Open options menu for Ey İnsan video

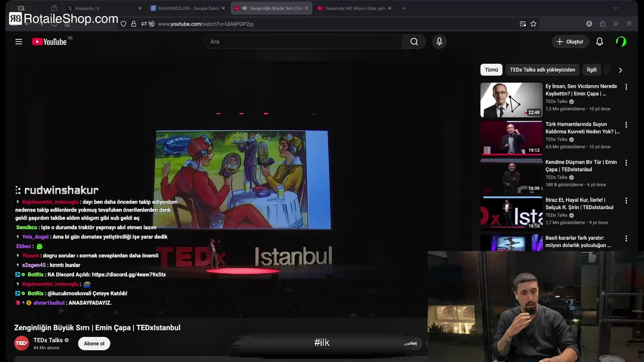[626, 87]
